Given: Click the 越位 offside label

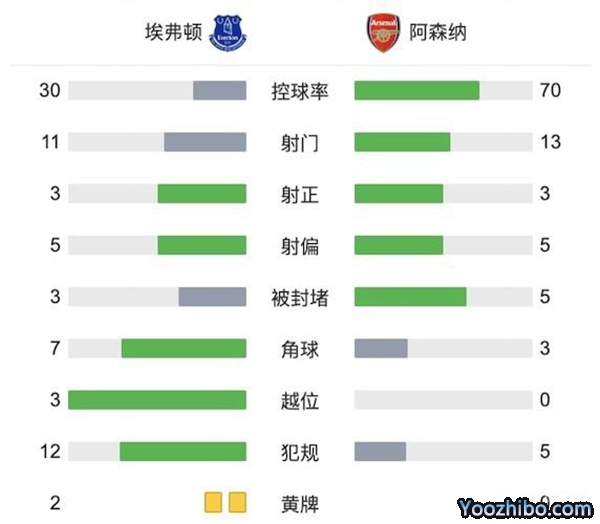Looking at the screenshot, I should (300, 400).
